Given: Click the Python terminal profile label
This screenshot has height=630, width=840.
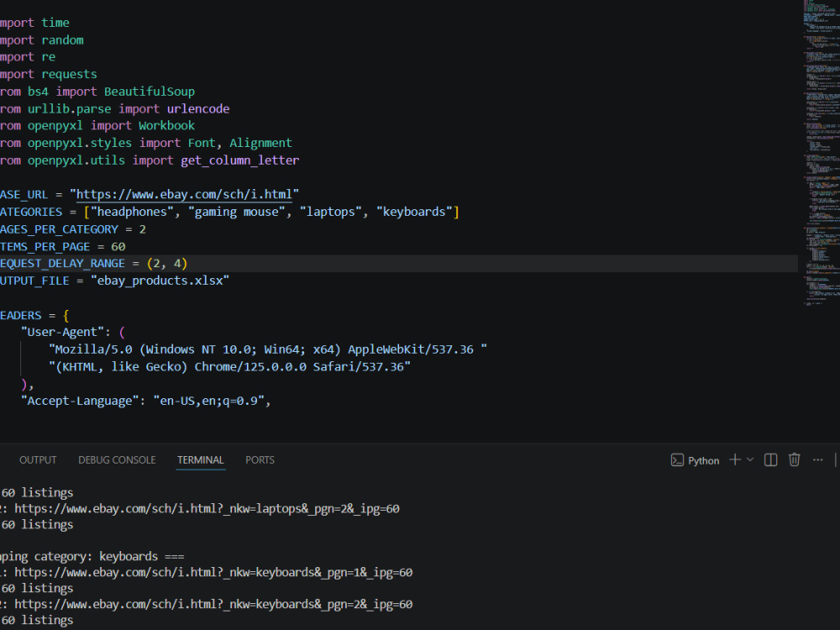Looking at the screenshot, I should 703,460.
